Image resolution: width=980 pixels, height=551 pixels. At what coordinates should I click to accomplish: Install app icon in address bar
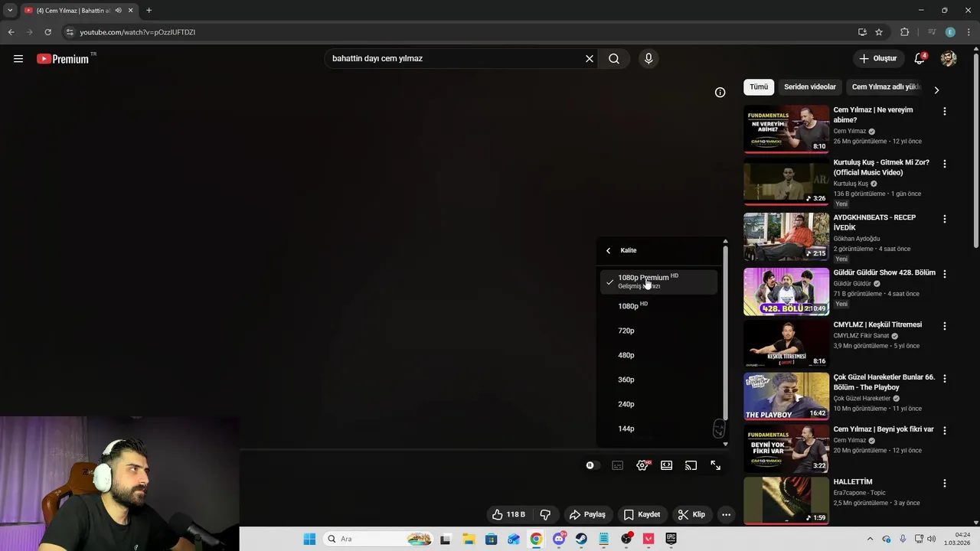(x=862, y=32)
